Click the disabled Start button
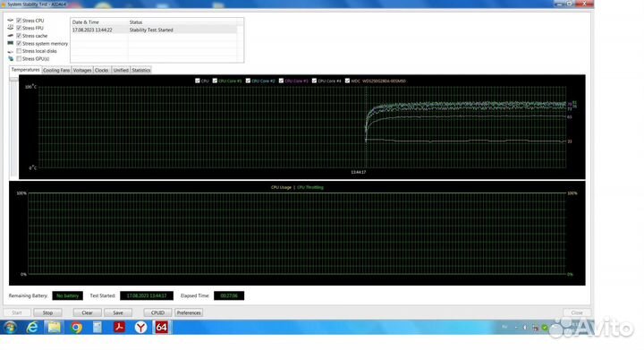The width and height of the screenshot is (644, 350). [x=17, y=312]
